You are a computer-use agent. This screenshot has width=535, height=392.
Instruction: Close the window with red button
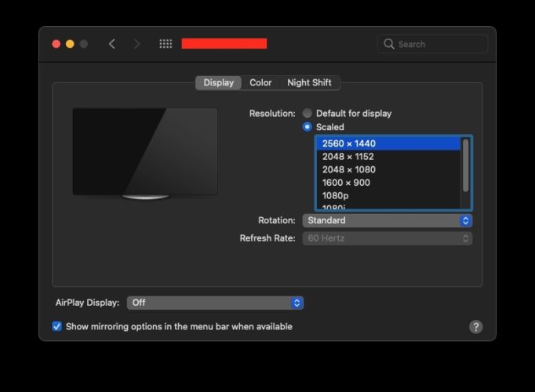click(x=56, y=44)
